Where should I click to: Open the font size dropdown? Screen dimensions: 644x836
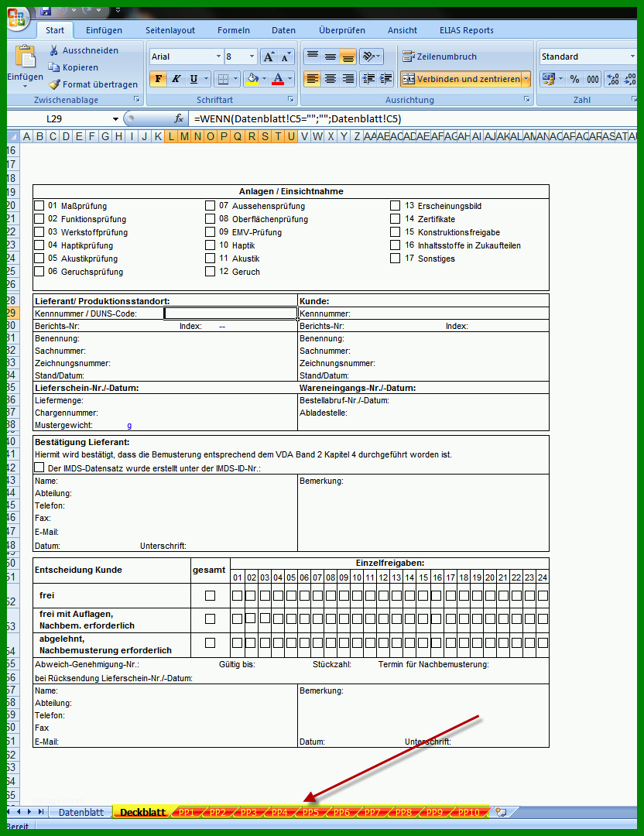(252, 57)
